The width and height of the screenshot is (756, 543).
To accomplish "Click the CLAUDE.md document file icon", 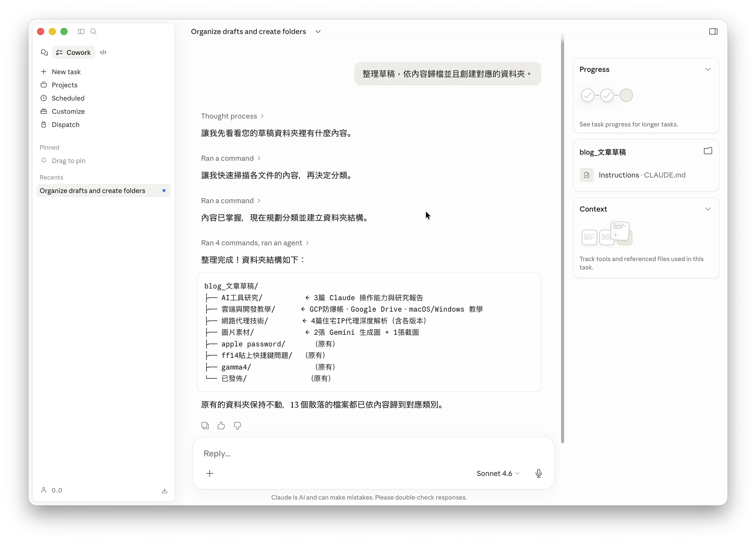I will 586,175.
